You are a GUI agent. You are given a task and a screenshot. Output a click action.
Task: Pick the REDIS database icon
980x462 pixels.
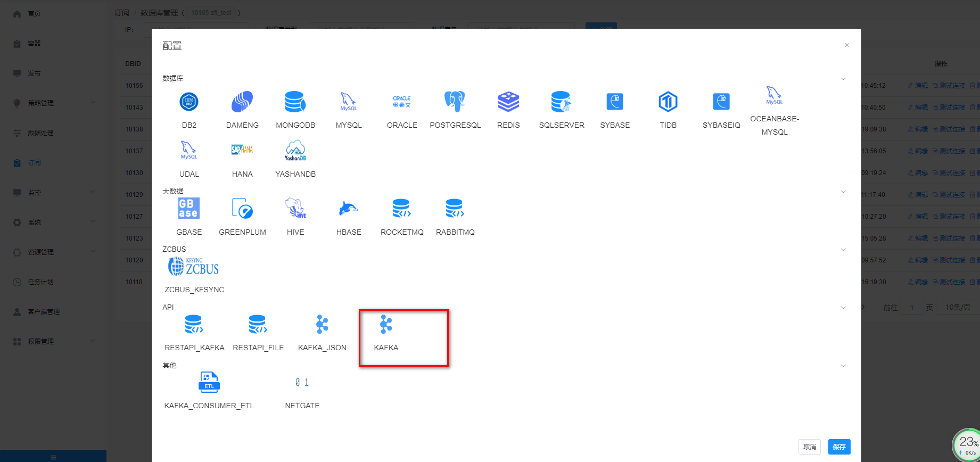click(508, 102)
